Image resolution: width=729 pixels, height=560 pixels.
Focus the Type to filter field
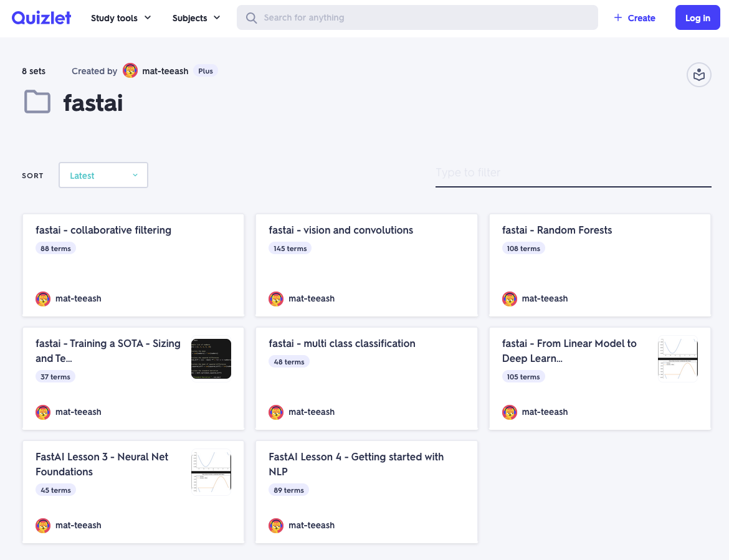pos(573,173)
